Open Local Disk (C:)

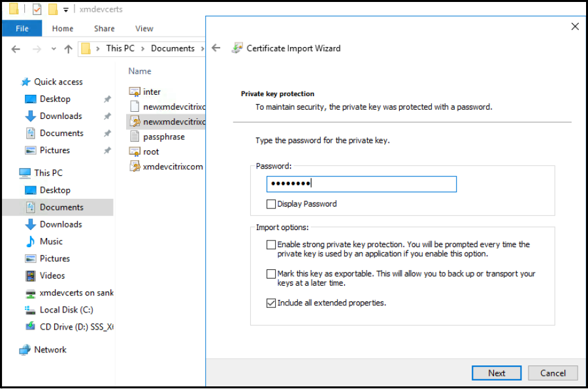(59, 310)
